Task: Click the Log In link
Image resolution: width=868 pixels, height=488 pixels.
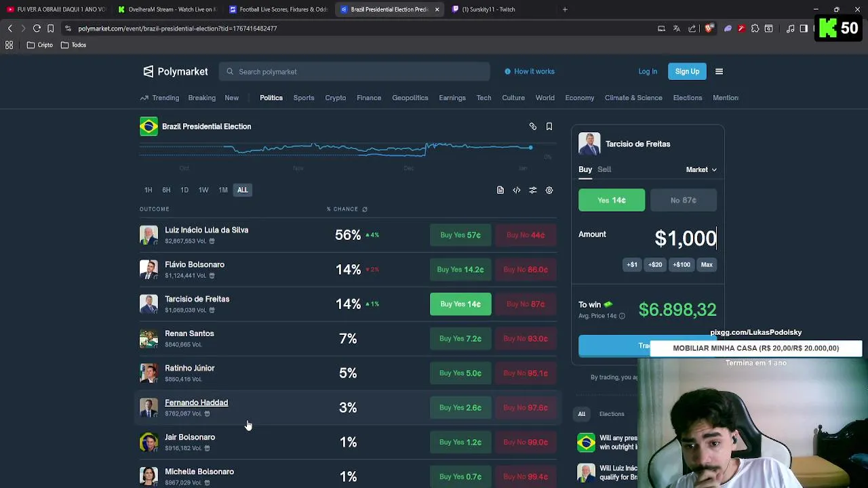Action: [648, 71]
